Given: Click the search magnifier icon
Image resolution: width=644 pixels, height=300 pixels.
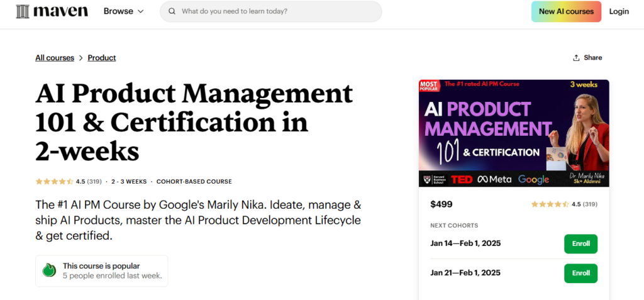Looking at the screenshot, I should (x=172, y=11).
